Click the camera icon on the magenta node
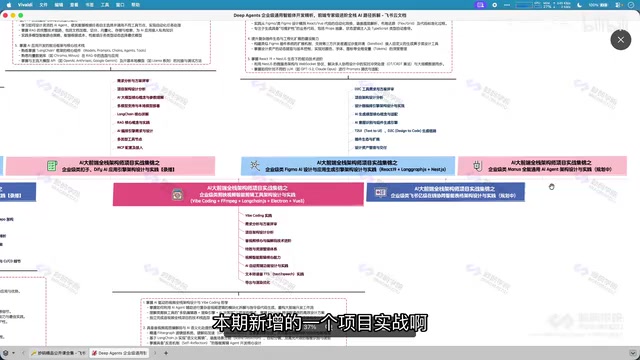This screenshot has width=640, height=360. click(x=177, y=194)
